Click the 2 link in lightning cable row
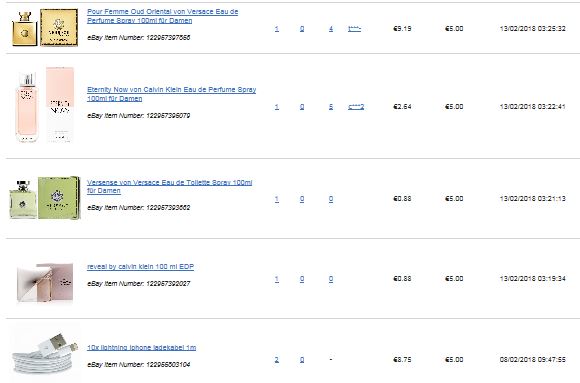Image resolution: width=580 pixels, height=383 pixels. (x=277, y=360)
